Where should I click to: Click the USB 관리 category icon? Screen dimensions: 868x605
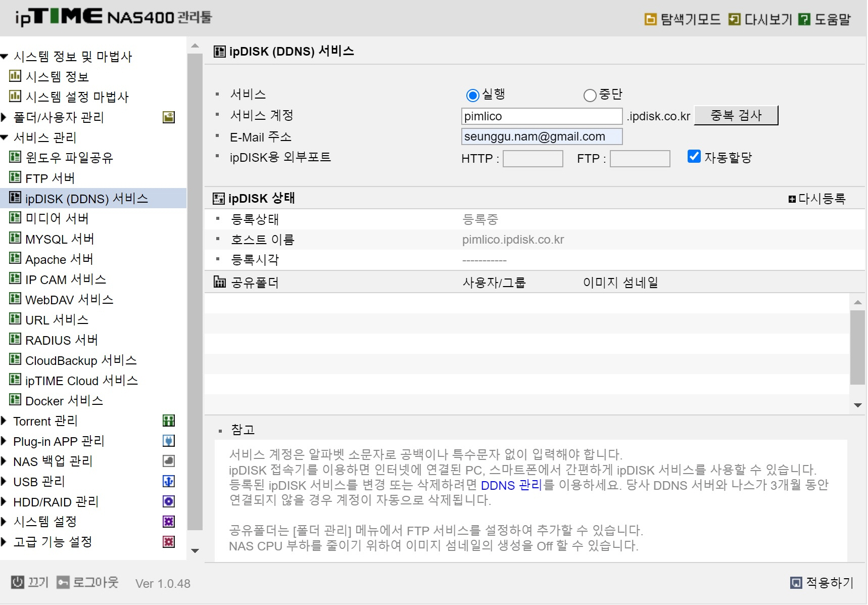[169, 481]
